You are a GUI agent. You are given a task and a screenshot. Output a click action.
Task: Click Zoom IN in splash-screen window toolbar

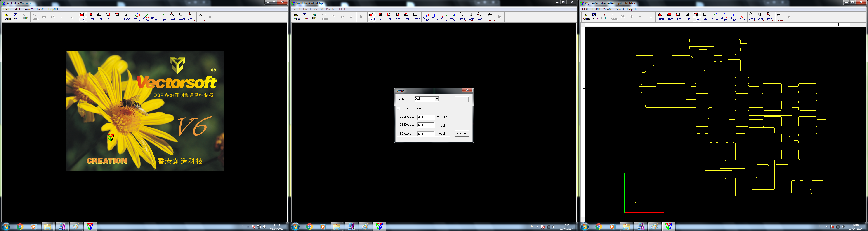(173, 17)
